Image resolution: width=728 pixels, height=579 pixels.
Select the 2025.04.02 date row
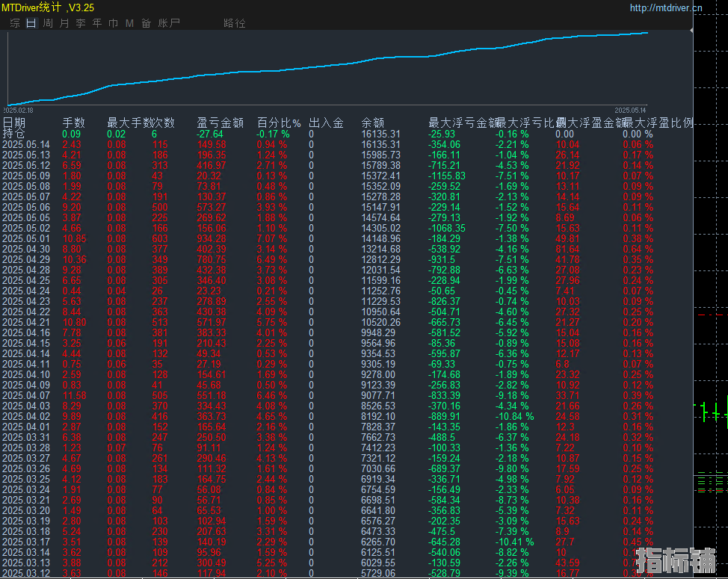click(26, 416)
